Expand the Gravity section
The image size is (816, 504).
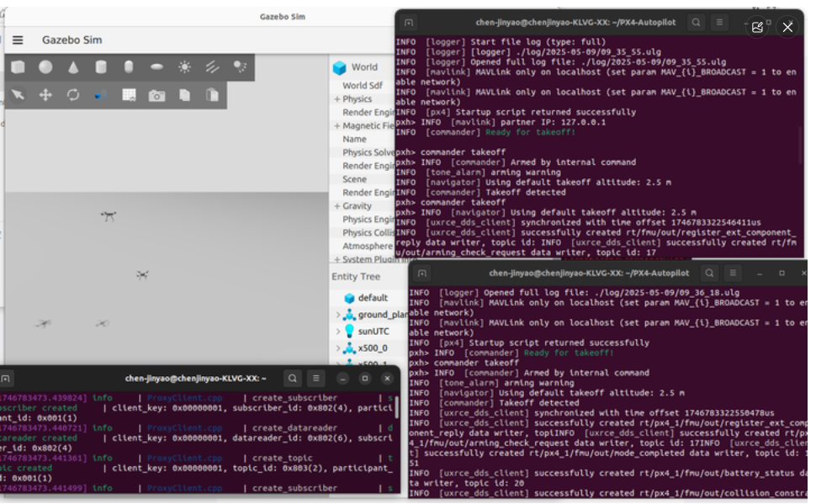(336, 206)
